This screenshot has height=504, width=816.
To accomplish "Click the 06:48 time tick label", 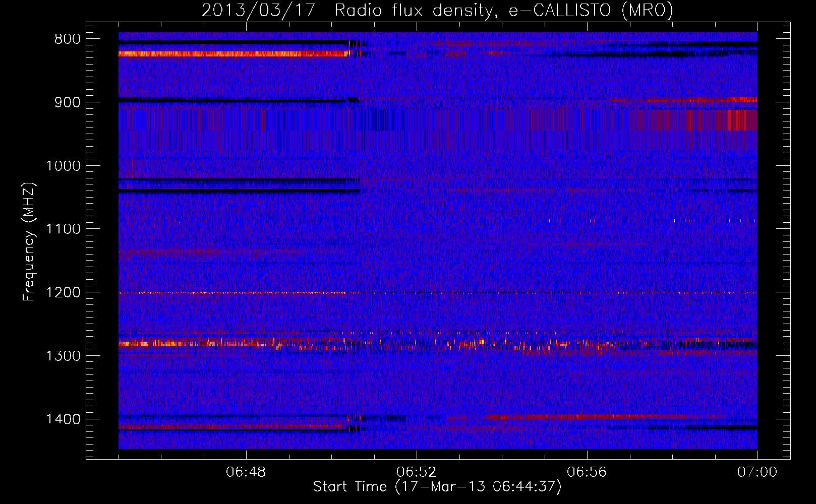I will 246,472.
